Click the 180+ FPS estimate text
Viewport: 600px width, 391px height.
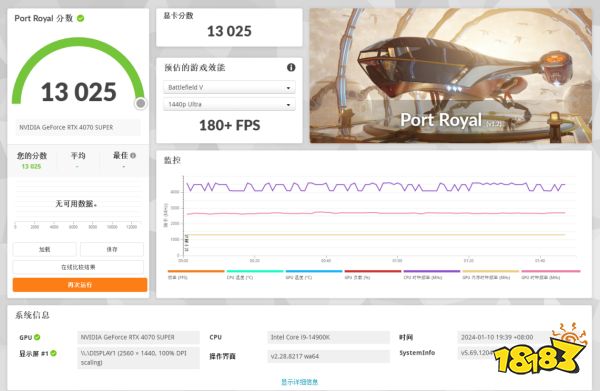(x=230, y=125)
